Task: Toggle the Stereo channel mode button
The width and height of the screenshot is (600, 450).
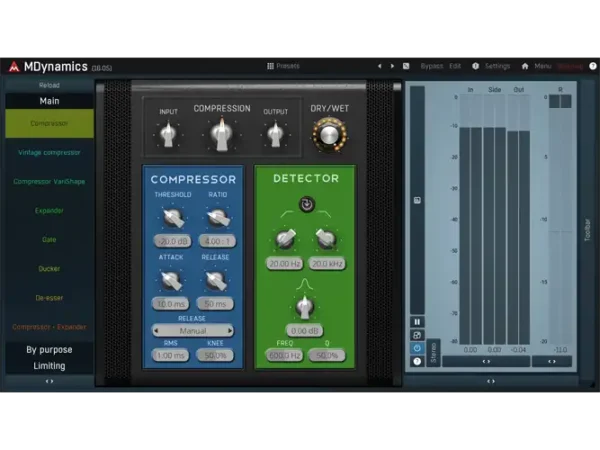Action: click(x=433, y=353)
